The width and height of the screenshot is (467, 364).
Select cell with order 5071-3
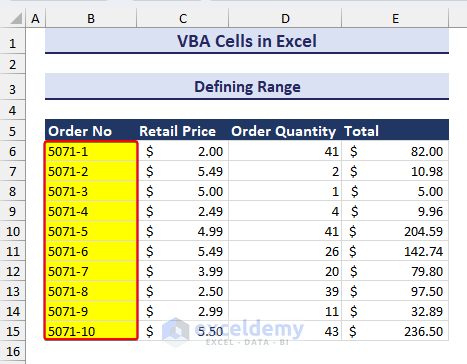pos(91,191)
